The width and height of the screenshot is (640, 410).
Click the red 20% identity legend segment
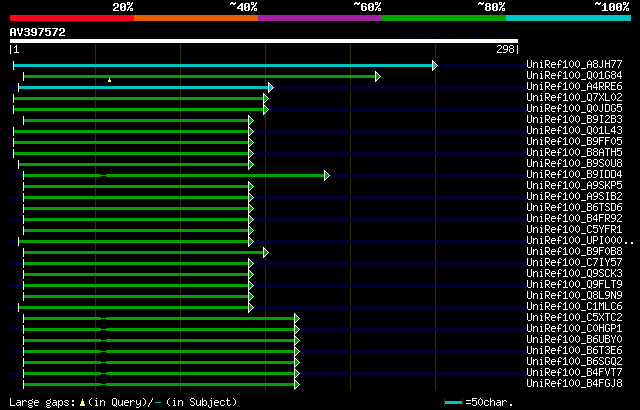(72, 18)
